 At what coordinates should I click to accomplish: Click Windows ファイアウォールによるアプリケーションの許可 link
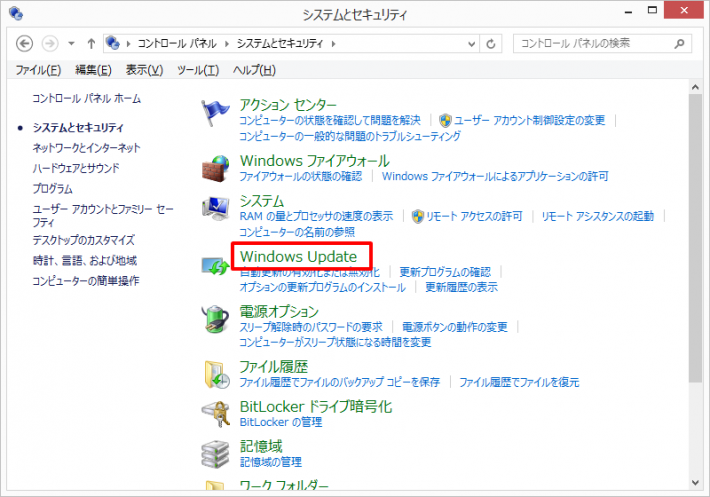(495, 176)
